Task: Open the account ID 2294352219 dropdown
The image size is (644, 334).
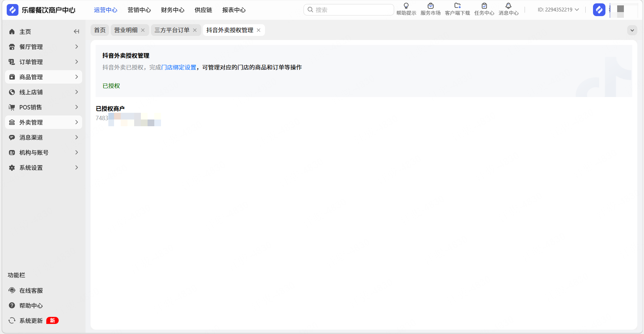Action: 558,10
